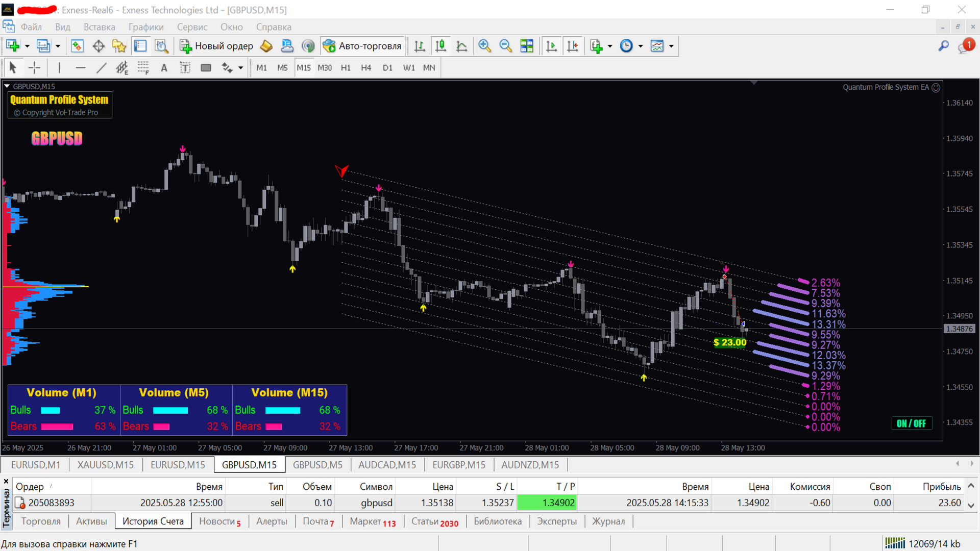The image size is (980, 551).
Task: Click the zoom out magnifier icon
Action: 505,46
